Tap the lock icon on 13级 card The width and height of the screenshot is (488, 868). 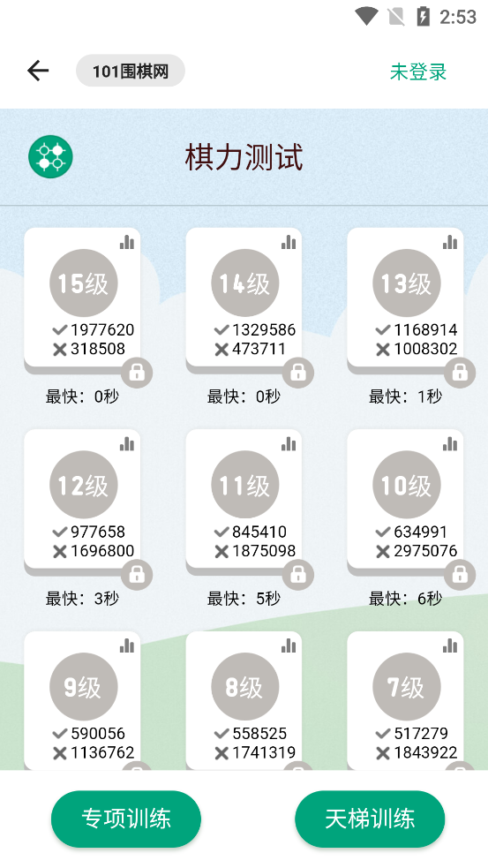click(460, 373)
